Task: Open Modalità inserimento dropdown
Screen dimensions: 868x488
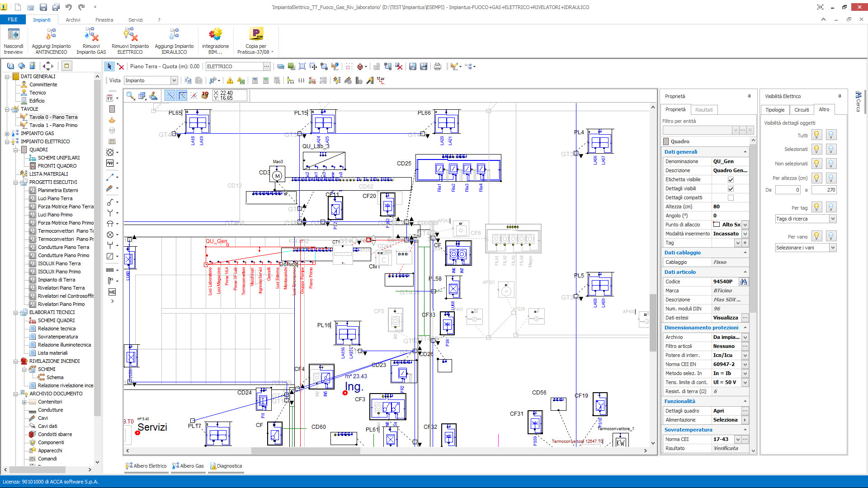Action: [745, 234]
